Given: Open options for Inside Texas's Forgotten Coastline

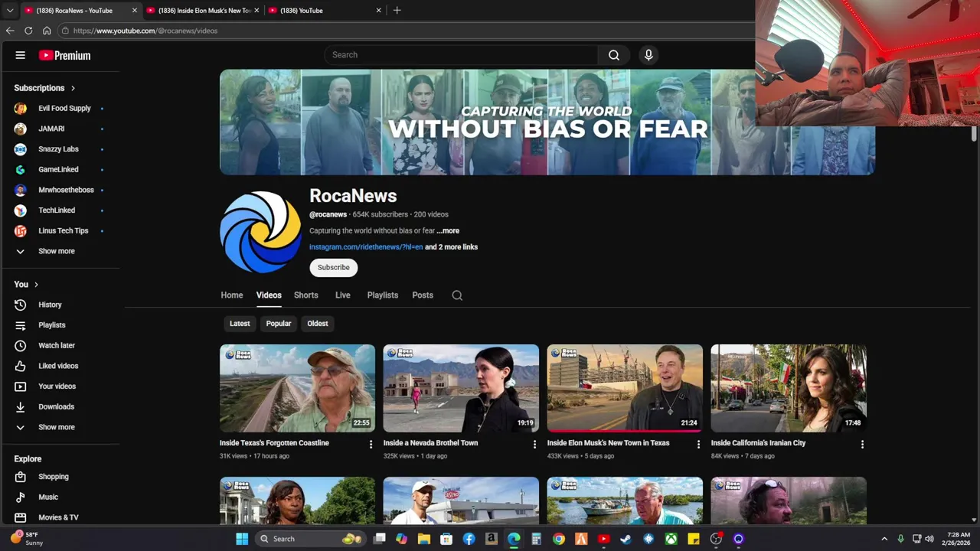Looking at the screenshot, I should (x=371, y=444).
